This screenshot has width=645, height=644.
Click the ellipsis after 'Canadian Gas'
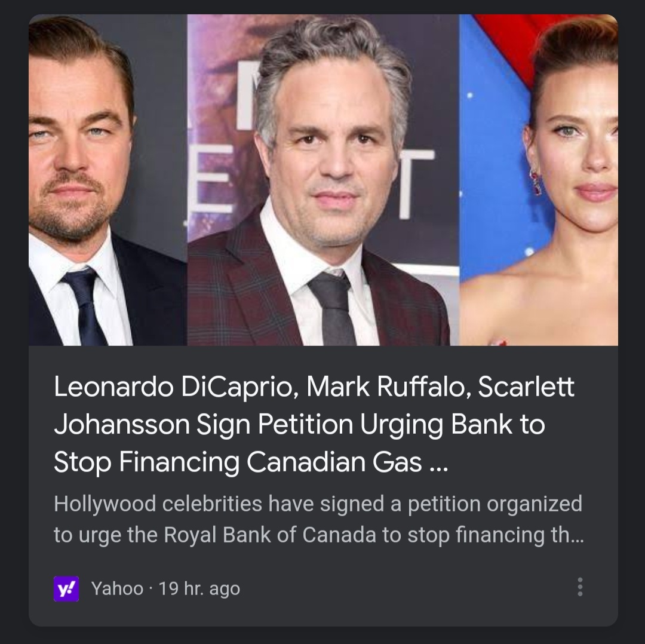pyautogui.click(x=437, y=462)
